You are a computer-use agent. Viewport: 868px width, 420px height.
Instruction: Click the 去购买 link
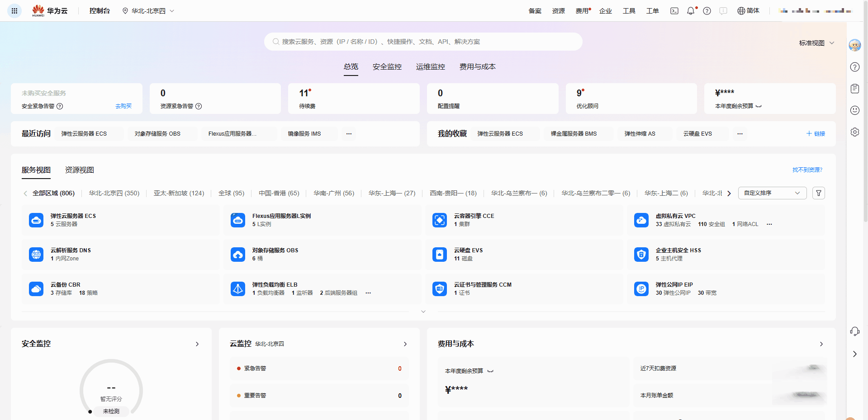point(123,106)
